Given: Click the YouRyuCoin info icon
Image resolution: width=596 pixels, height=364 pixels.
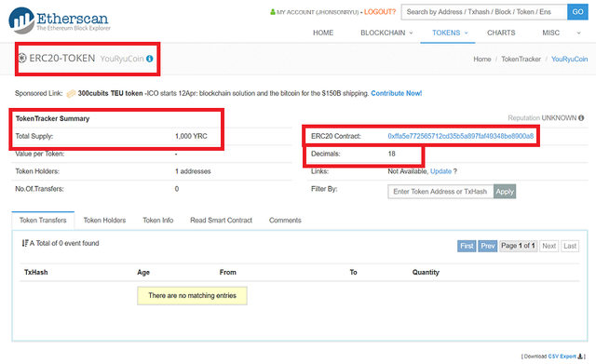Looking at the screenshot, I should pos(150,59).
